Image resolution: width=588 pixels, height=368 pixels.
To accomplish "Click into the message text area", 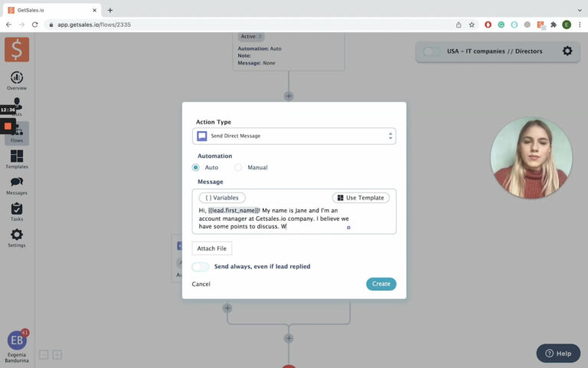I will pos(294,219).
